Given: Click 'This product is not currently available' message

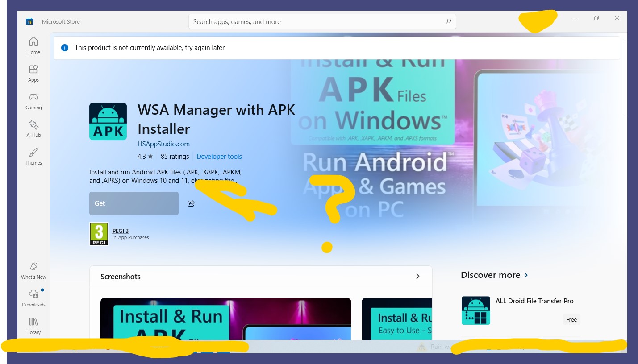Looking at the screenshot, I should (150, 48).
